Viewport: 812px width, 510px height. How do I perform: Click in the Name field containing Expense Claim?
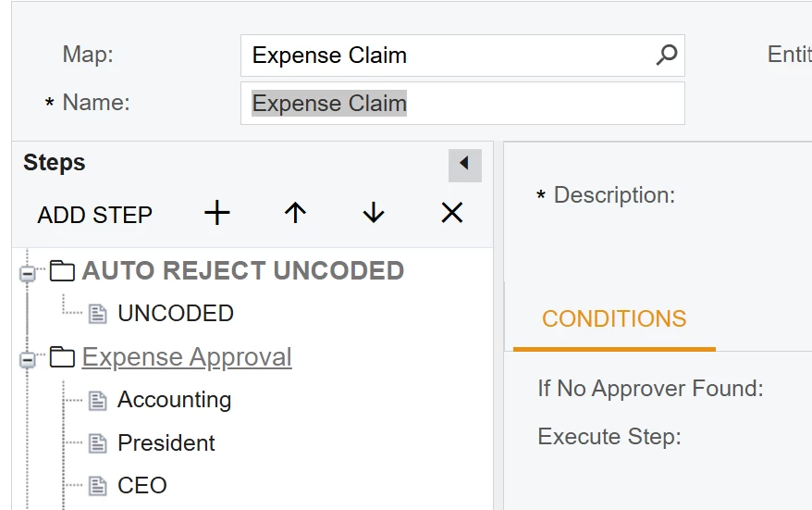(462, 103)
